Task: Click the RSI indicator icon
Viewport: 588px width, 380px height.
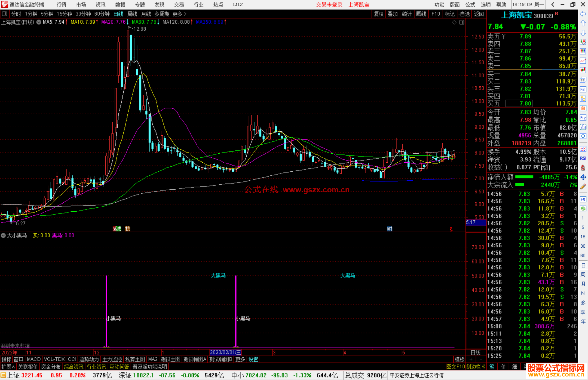Action: [583, 158]
